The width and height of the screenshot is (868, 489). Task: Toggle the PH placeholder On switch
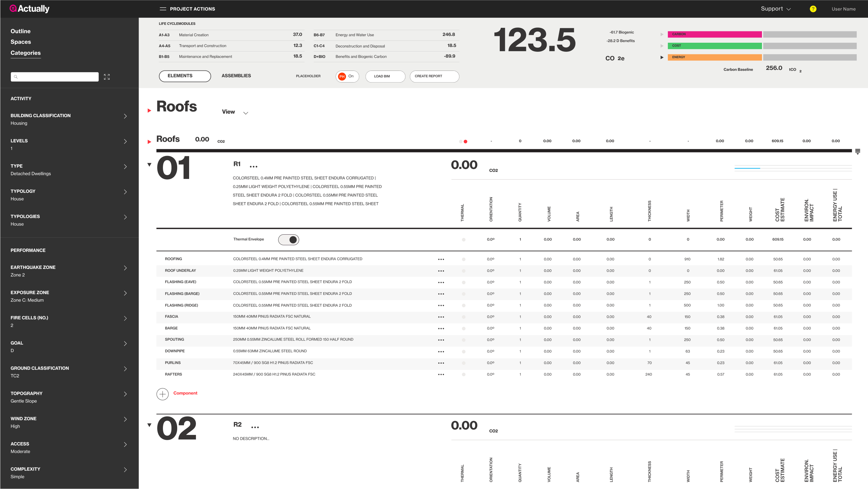coord(347,76)
